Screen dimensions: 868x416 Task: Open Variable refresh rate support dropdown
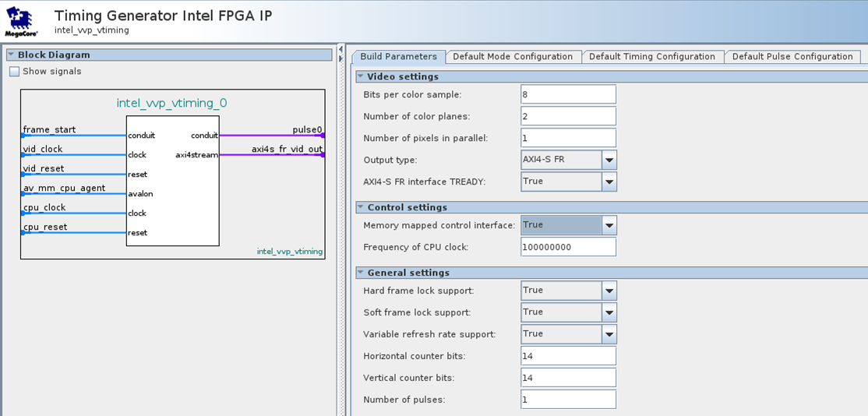[609, 335]
